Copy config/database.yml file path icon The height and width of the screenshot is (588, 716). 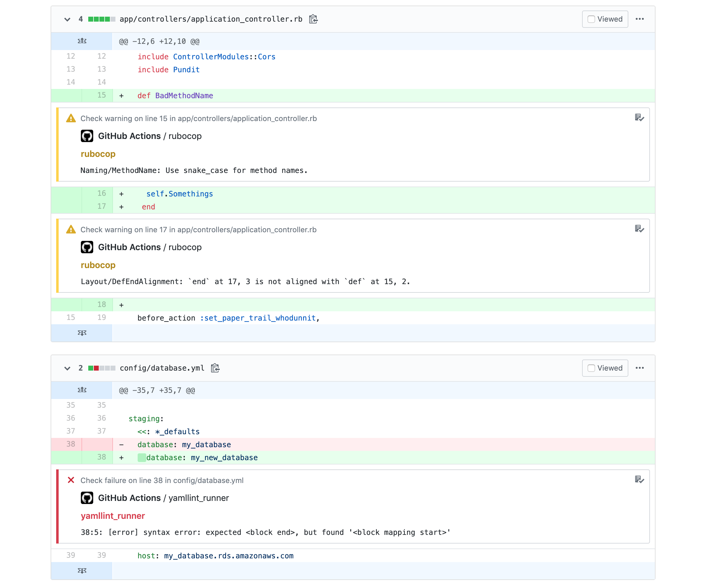[x=215, y=368]
